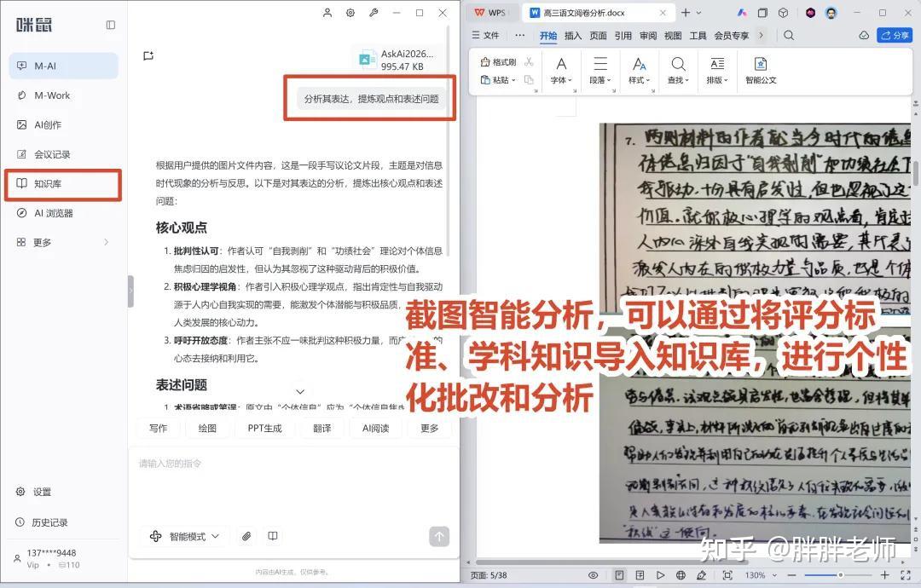This screenshot has height=588, width=921.
Task: Open the WPS AI assistant icon
Action: click(742, 12)
